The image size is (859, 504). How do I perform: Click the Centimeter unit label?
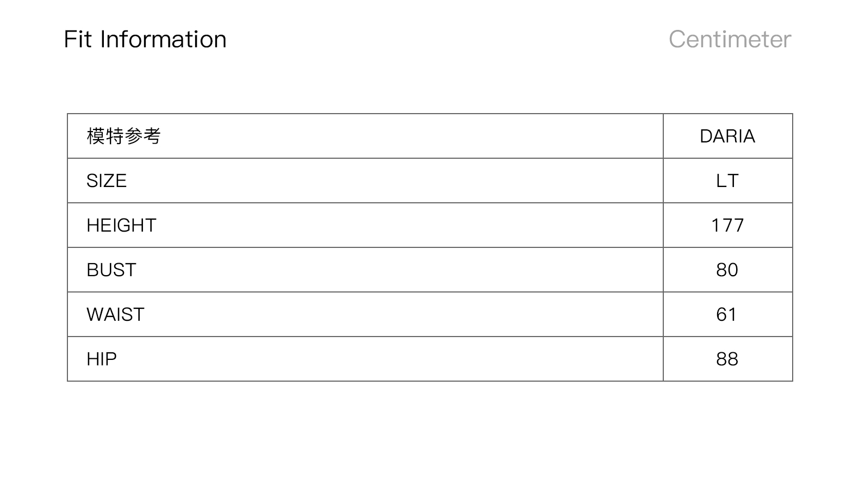point(730,40)
